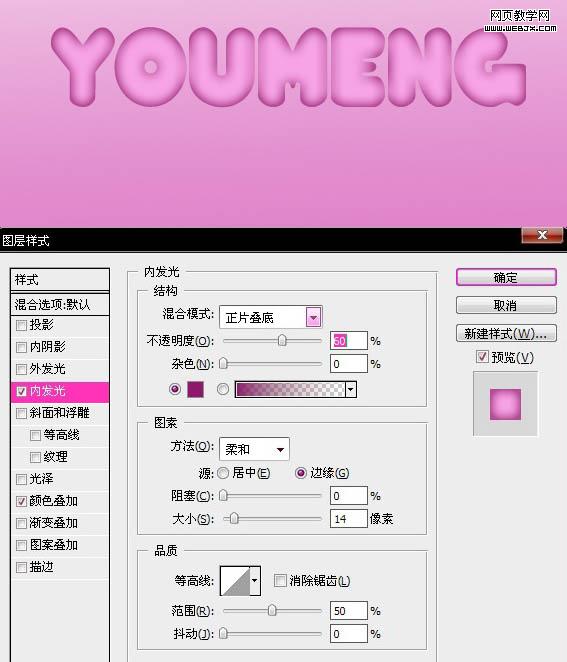Click the 抖动 jitter slider handle
Viewport: 567px width, 662px height.
click(223, 633)
